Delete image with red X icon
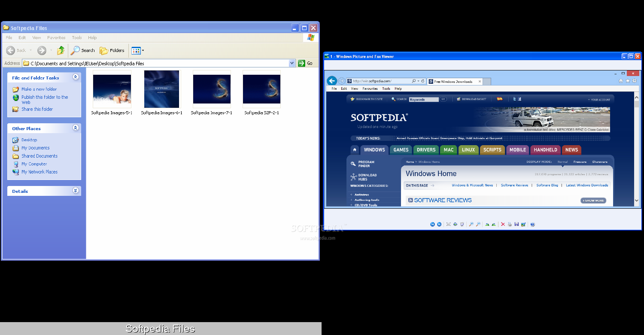Viewport: 644px width, 335px height. (x=503, y=224)
